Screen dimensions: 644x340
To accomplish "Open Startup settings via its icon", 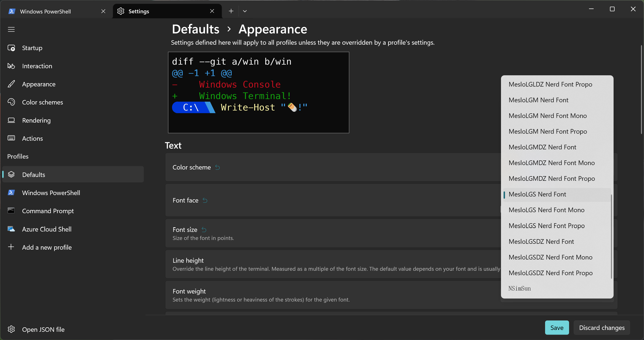I will point(11,48).
